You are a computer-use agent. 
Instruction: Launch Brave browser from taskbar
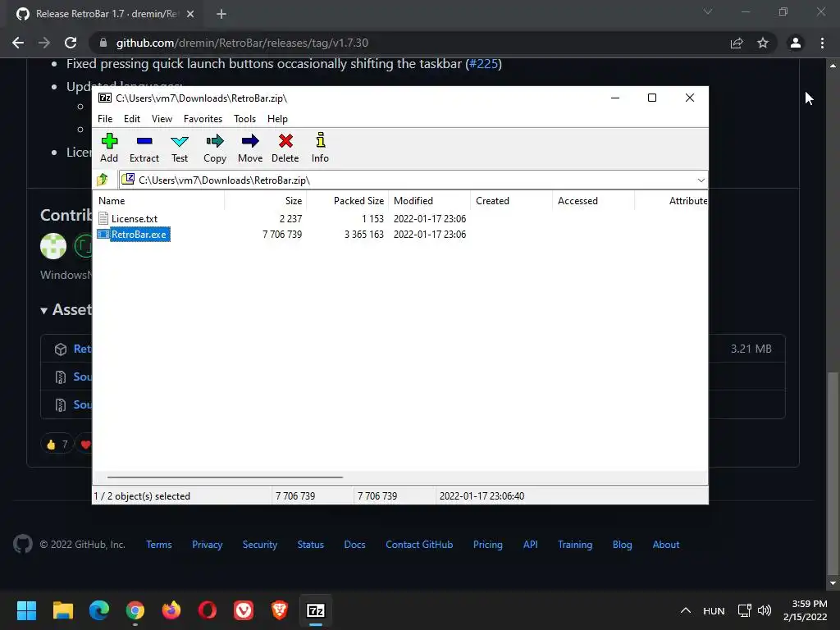click(280, 610)
